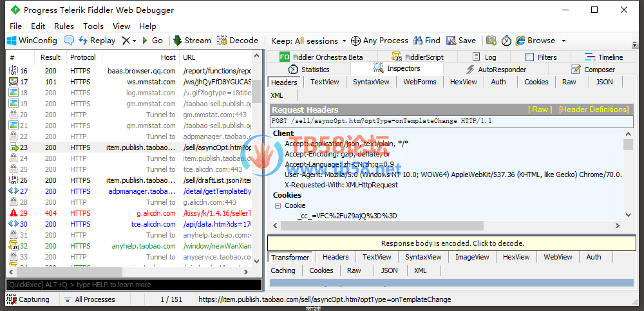Sort sessions by Protocol column header
Screen dimensions: 644x311
coord(83,57)
